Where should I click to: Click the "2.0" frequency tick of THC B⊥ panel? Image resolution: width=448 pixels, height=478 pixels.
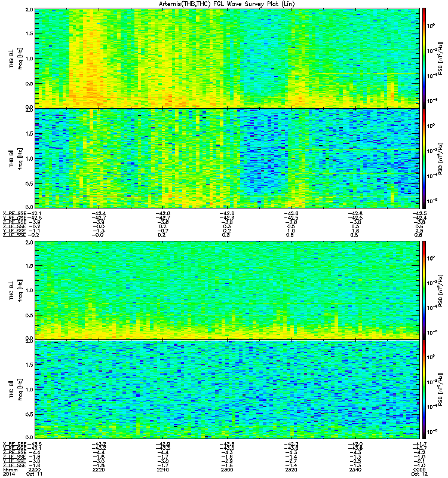coord(29,243)
